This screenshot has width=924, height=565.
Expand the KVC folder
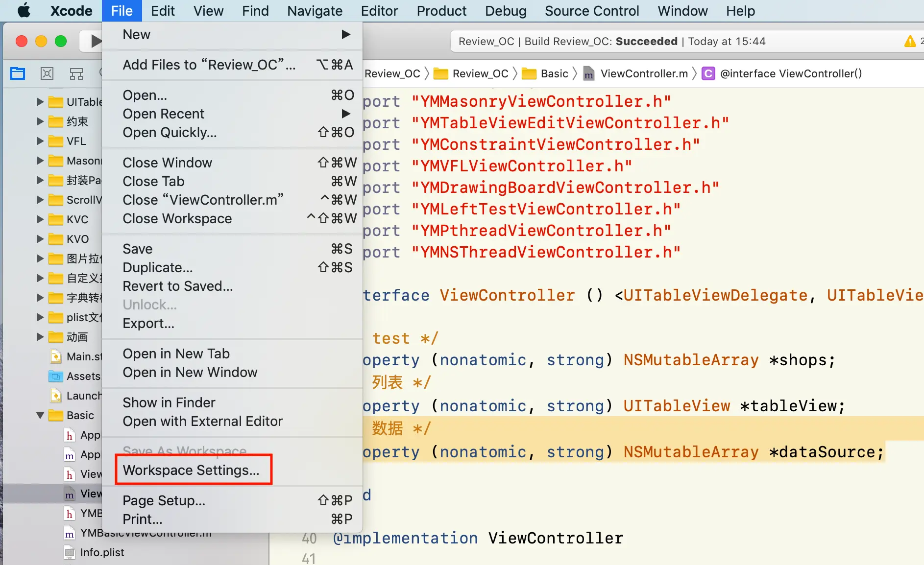pos(40,219)
